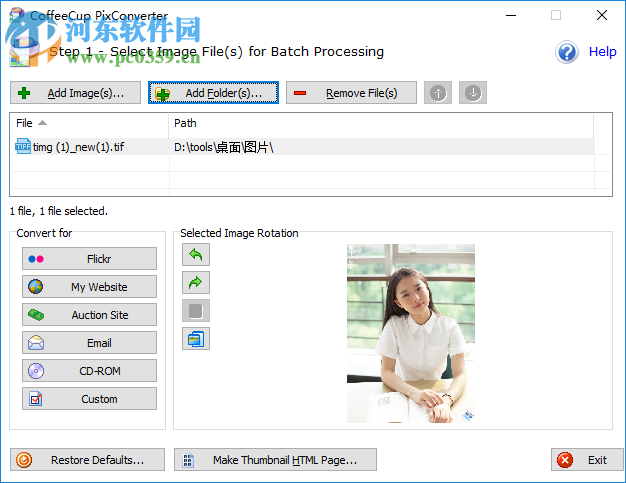Screen dimensions: 626x483
Task: Choose Custom conversion settings
Action: (89, 398)
